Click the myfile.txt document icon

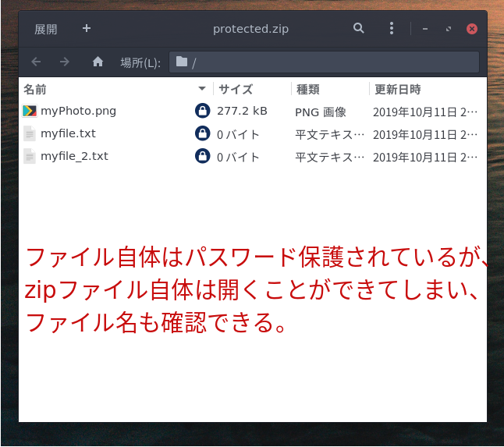pos(30,133)
